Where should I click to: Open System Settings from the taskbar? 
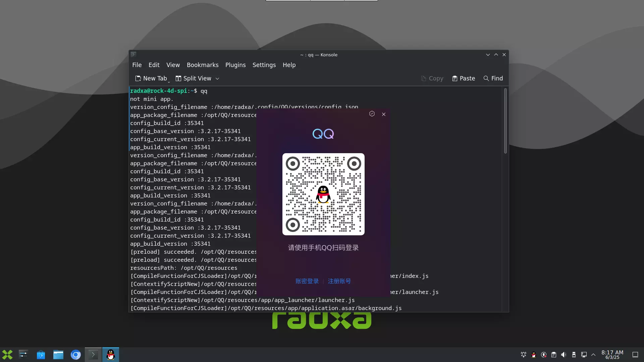[23, 355]
